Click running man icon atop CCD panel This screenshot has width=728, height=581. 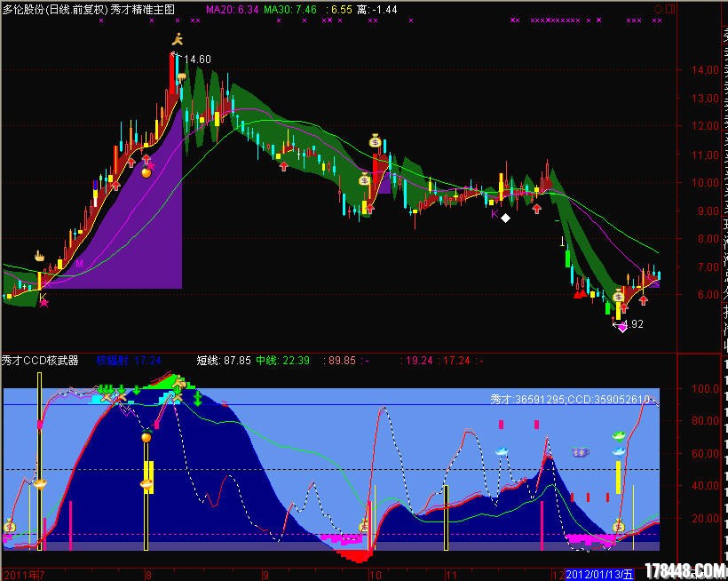pyautogui.click(x=179, y=382)
